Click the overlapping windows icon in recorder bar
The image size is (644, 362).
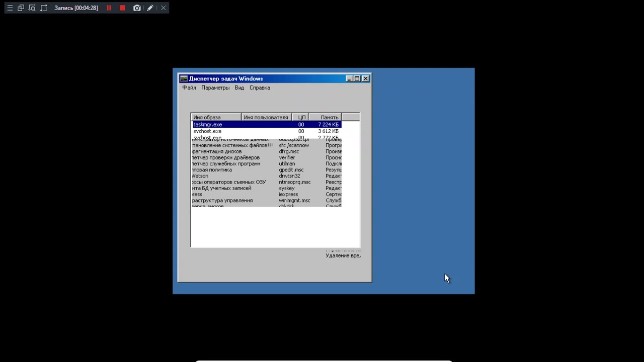[x=21, y=8]
